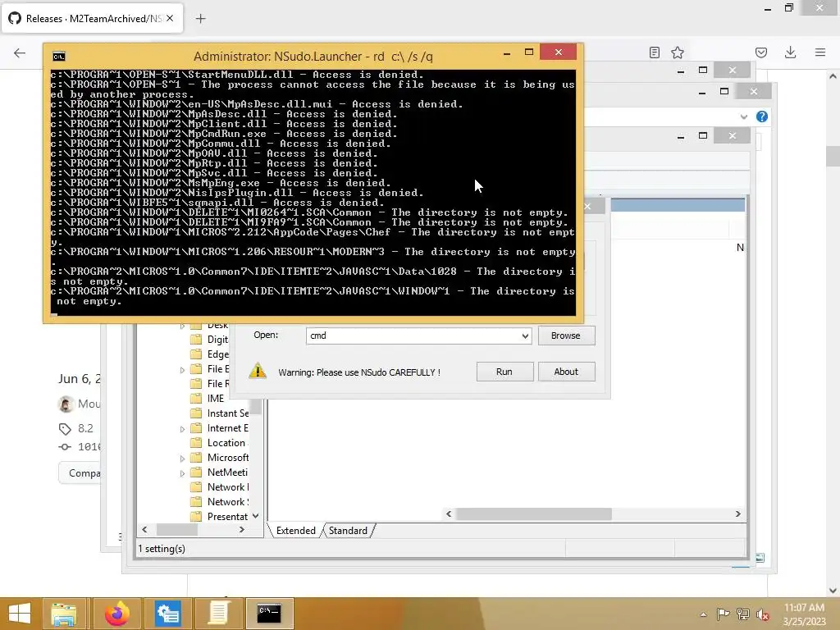The width and height of the screenshot is (840, 630).
Task: Click the release author avatar
Action: click(x=66, y=404)
